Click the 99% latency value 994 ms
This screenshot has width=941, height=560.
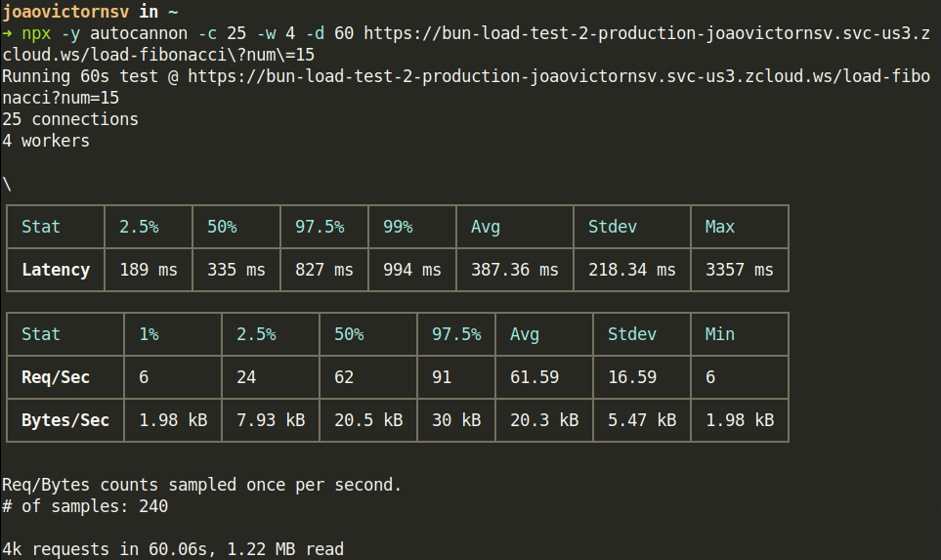tap(411, 270)
